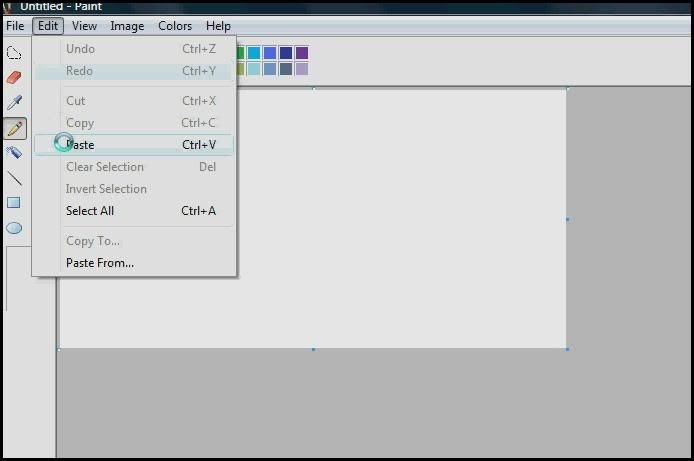694x461 pixels.
Task: Pick the steel blue color swatch
Action: 270,69
